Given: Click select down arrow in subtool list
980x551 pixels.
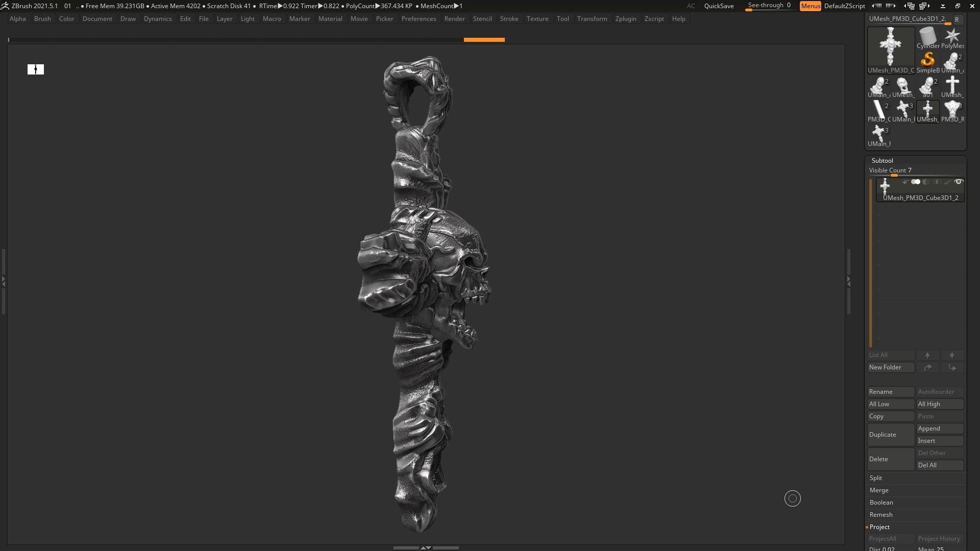Looking at the screenshot, I should coord(952,355).
